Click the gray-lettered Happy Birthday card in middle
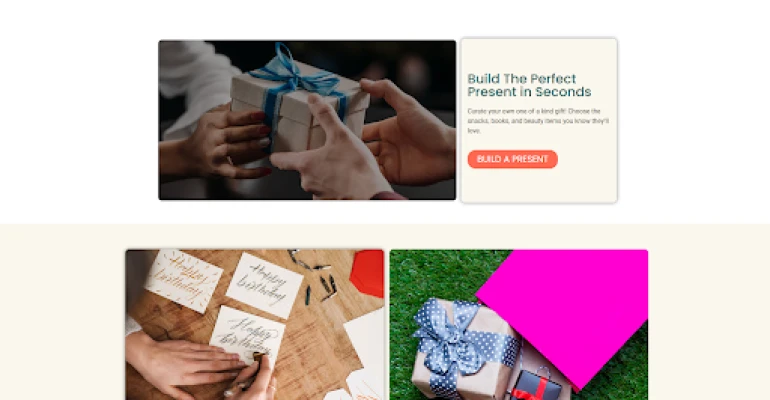This screenshot has height=400, width=770. 265,286
